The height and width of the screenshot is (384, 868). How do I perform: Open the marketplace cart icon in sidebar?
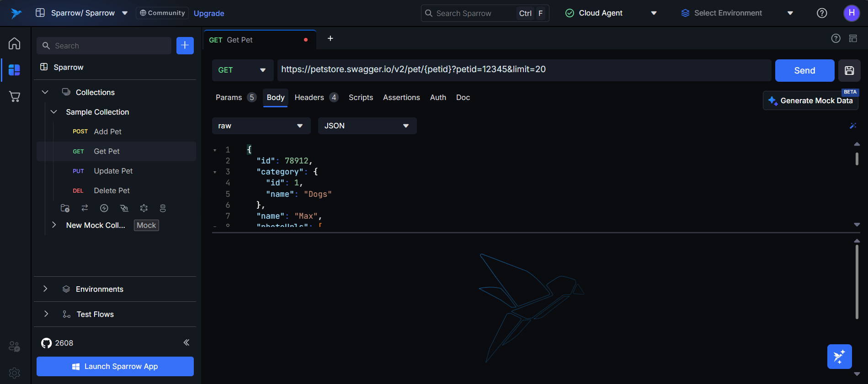(x=15, y=96)
